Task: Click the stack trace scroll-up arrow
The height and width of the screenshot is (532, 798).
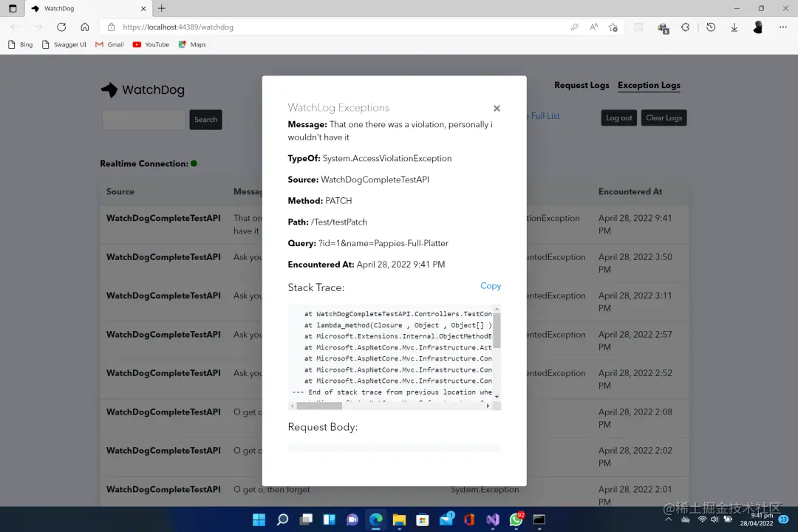Action: [x=497, y=309]
